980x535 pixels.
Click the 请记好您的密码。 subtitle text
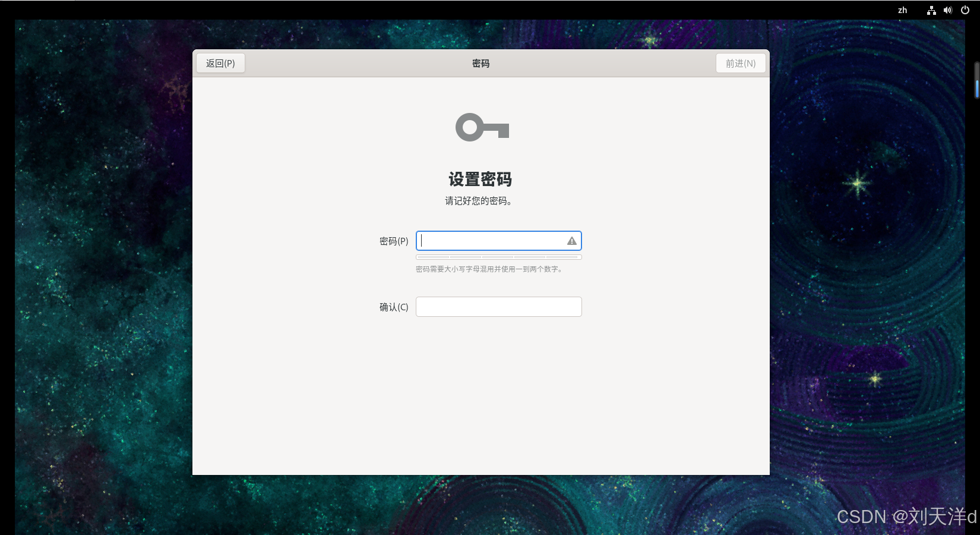coord(479,201)
